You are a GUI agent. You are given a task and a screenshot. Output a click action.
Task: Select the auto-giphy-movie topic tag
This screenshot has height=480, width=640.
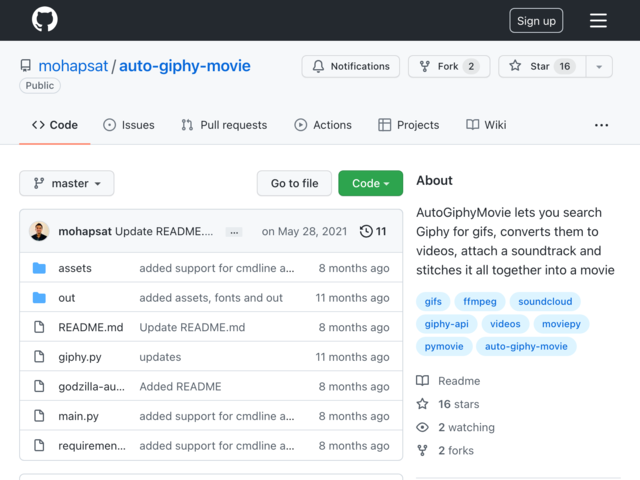[526, 346]
